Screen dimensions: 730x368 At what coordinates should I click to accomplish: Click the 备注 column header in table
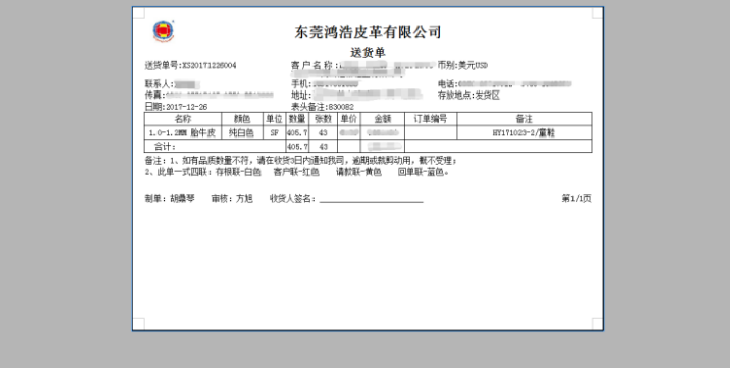click(x=524, y=119)
